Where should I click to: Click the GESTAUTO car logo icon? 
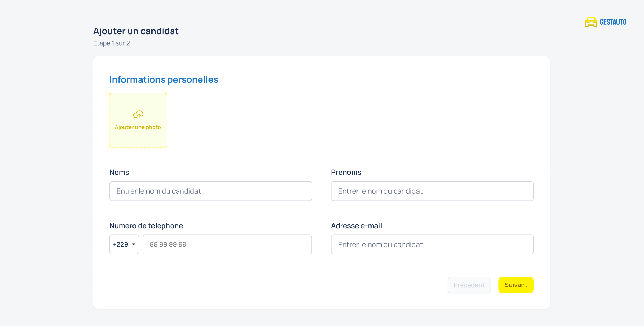click(591, 22)
